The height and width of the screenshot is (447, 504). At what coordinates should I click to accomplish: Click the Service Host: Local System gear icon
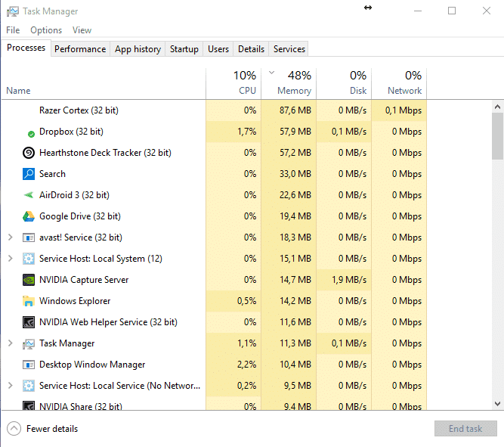(x=29, y=259)
